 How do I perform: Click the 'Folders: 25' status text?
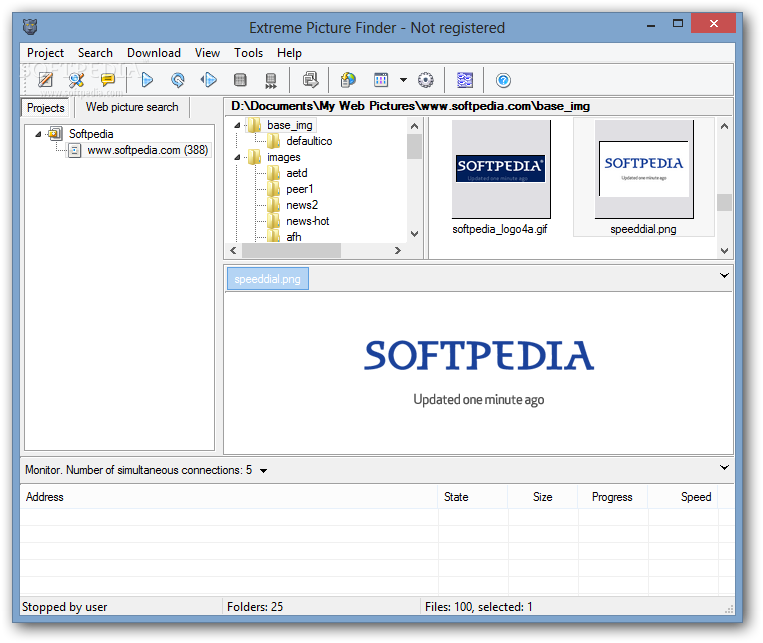(255, 607)
